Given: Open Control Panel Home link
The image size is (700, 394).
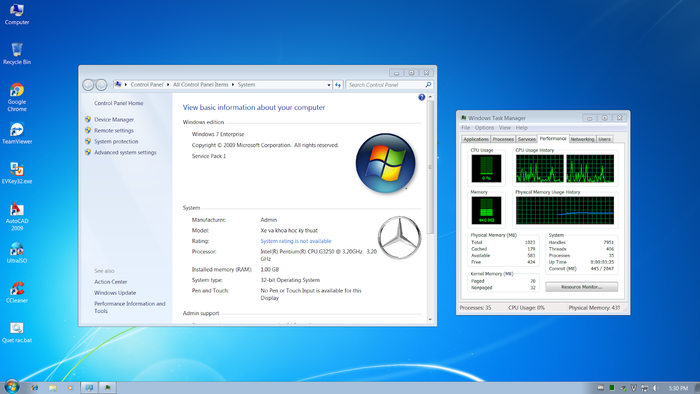Looking at the screenshot, I should (119, 103).
